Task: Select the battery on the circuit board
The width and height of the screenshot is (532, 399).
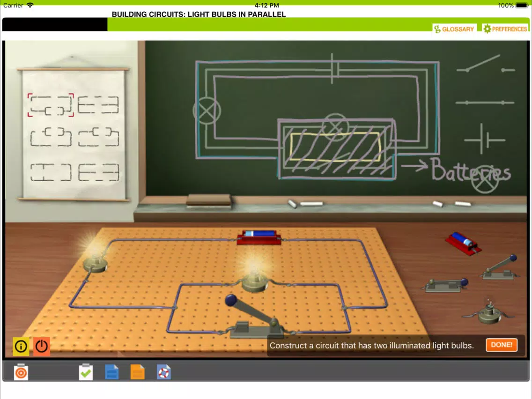Action: coord(259,237)
